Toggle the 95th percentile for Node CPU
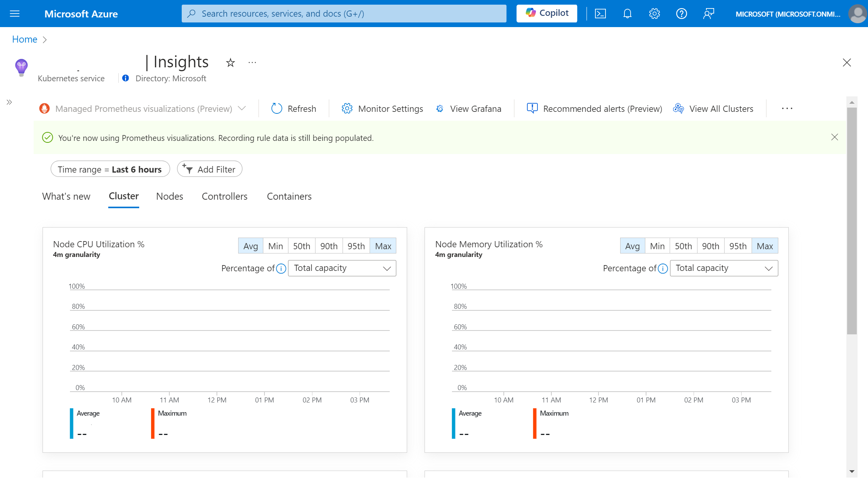 pos(355,246)
